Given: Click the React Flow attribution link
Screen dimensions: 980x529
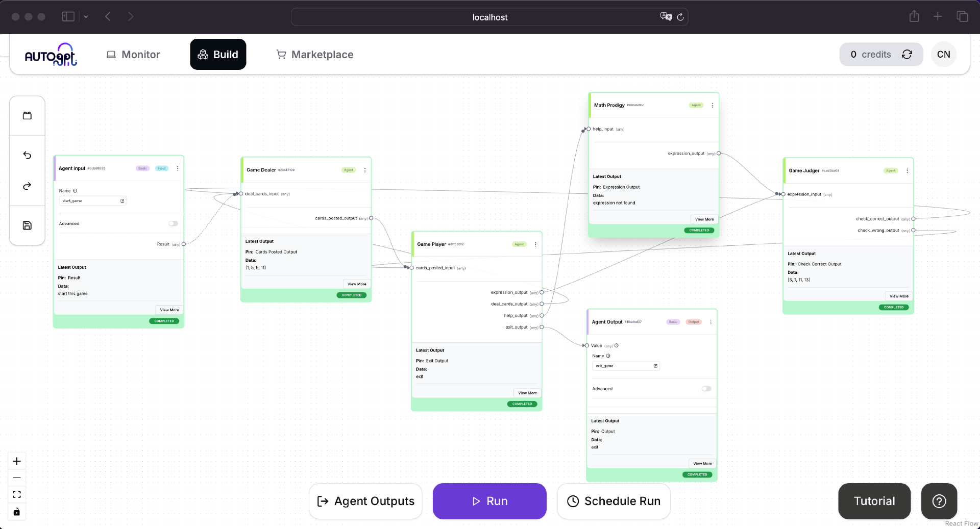Looking at the screenshot, I should pos(961,523).
